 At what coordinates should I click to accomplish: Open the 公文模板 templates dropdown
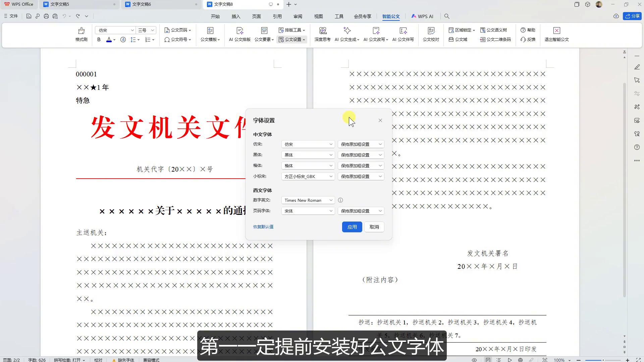pos(210,39)
